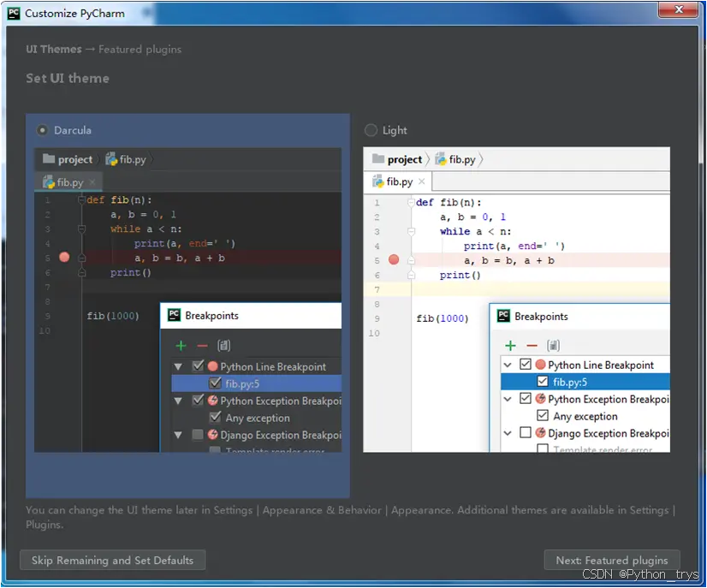
Task: Click PyCharm icon in Darcula Breakpoints title
Action: [x=174, y=315]
